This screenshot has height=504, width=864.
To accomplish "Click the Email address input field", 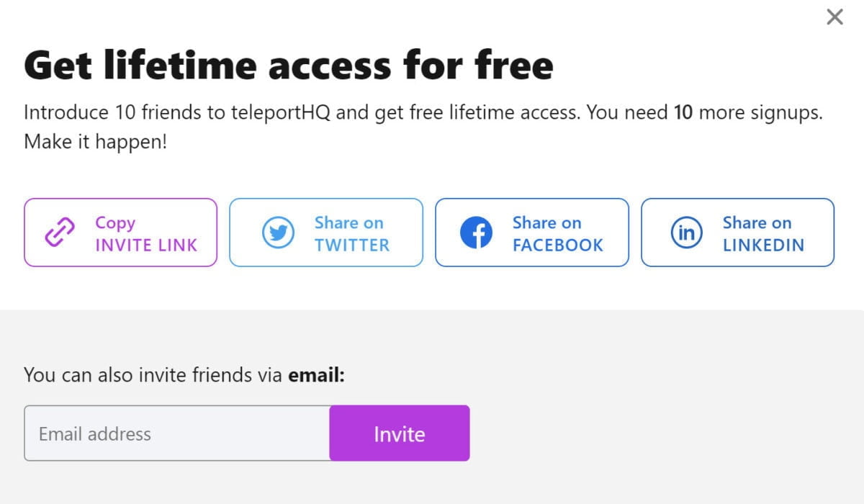I will click(x=176, y=433).
